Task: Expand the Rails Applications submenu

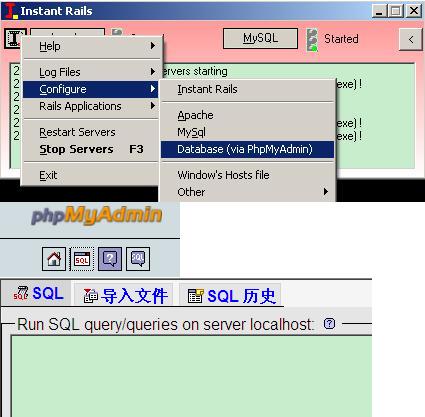Action: click(91, 106)
